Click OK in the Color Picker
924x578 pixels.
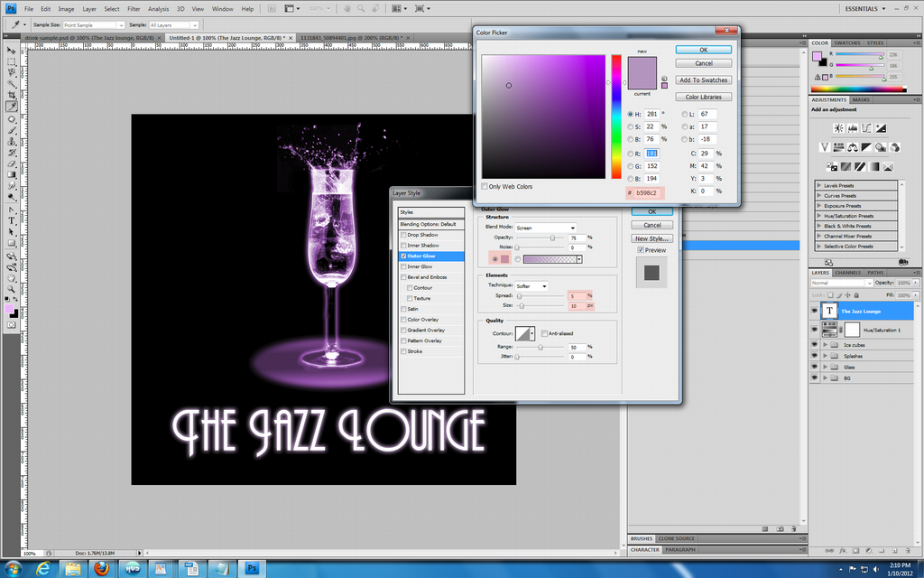pos(704,50)
